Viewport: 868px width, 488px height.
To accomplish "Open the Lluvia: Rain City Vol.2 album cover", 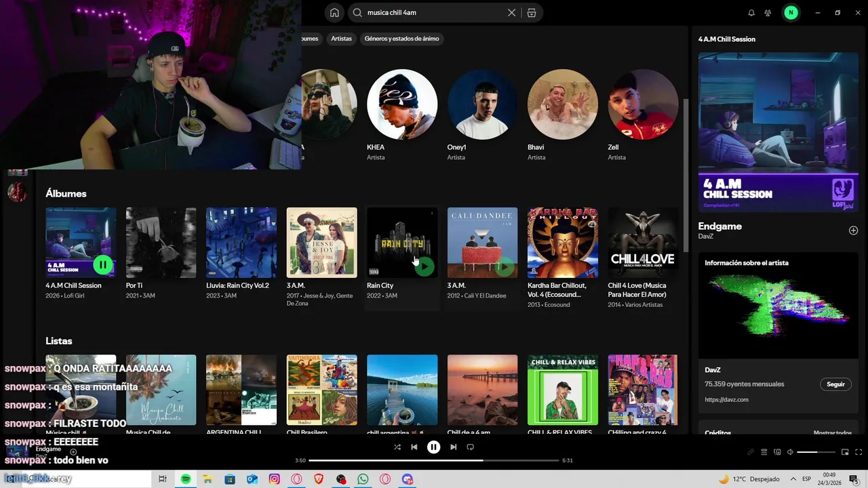I will tap(241, 243).
